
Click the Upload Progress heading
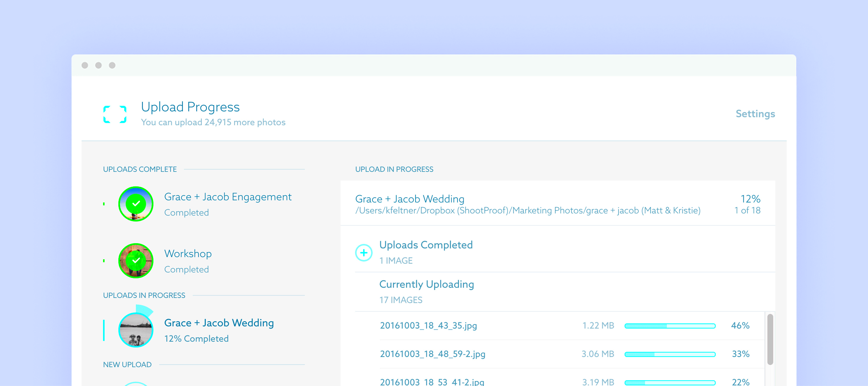pos(190,107)
